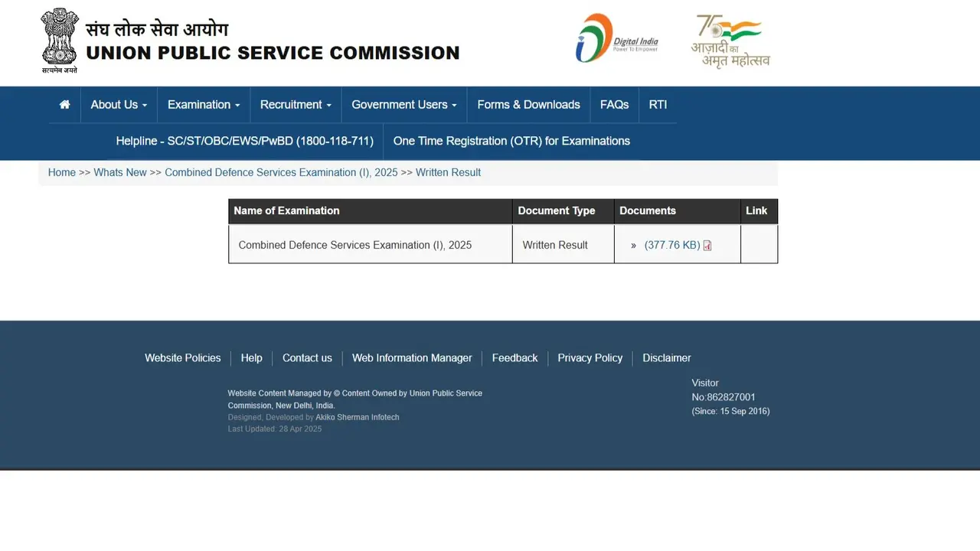Image resolution: width=980 pixels, height=551 pixels.
Task: Click the One Time Registration (OTR) link
Action: [511, 141]
